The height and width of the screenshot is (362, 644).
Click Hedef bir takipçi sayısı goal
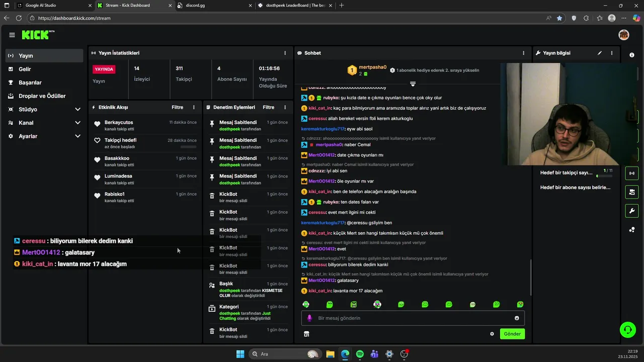pyautogui.click(x=567, y=172)
